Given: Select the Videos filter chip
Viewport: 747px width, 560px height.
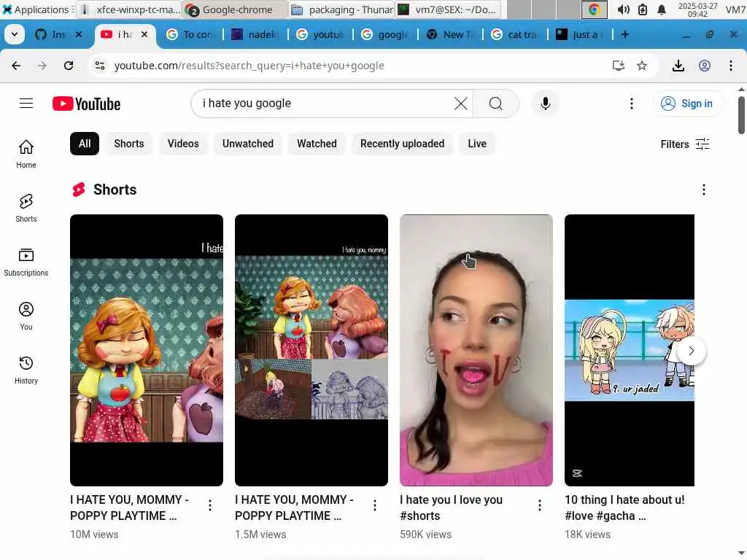Looking at the screenshot, I should click(x=183, y=144).
